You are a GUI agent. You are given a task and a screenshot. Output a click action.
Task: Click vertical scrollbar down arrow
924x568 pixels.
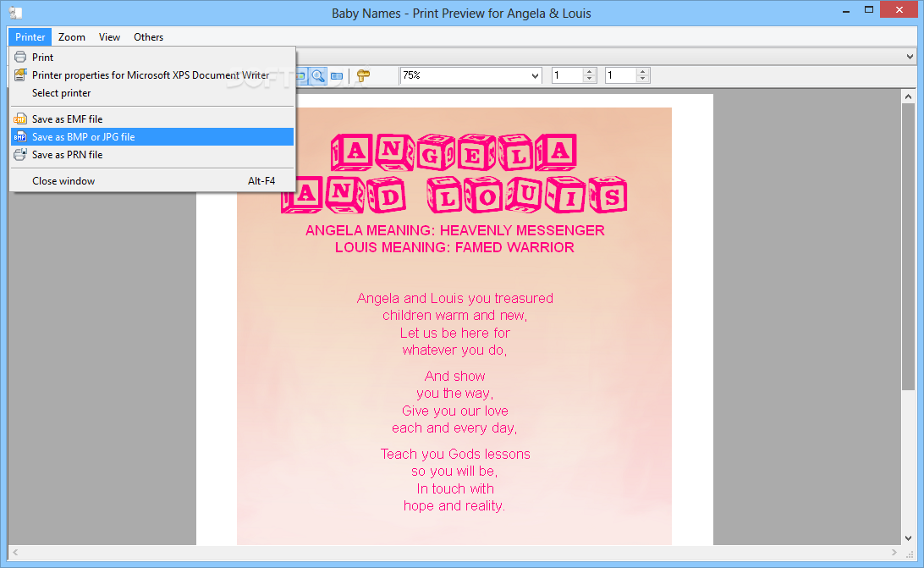point(908,538)
